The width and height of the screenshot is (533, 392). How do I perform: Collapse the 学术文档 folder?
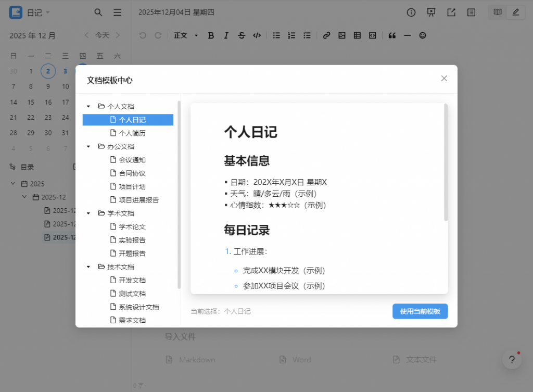point(88,213)
